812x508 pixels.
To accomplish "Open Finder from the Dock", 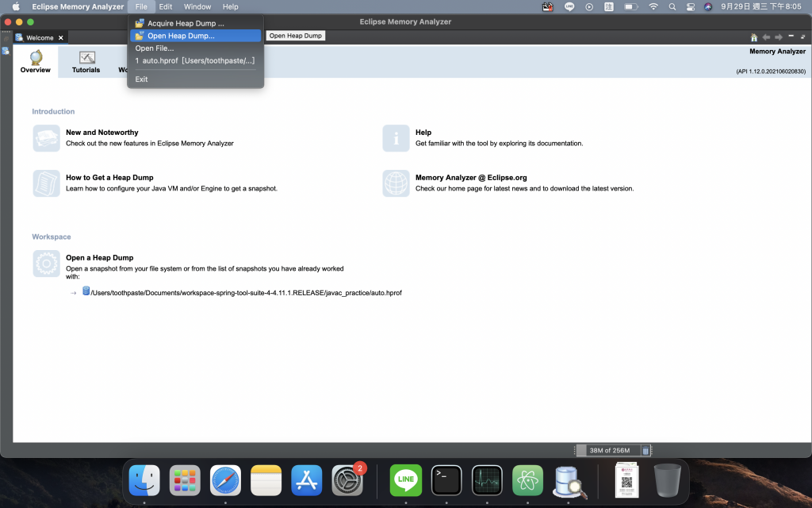I will 144,480.
